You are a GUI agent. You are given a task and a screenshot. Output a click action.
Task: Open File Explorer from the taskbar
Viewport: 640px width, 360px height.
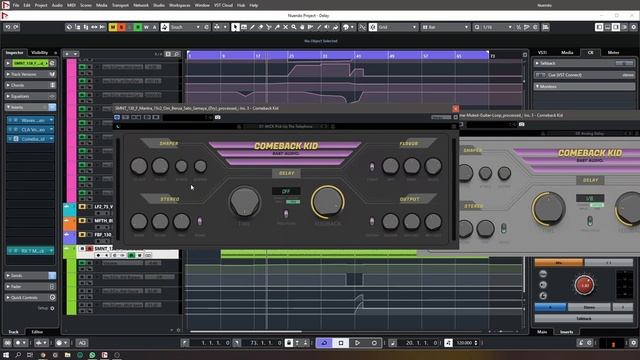[x=67, y=355]
